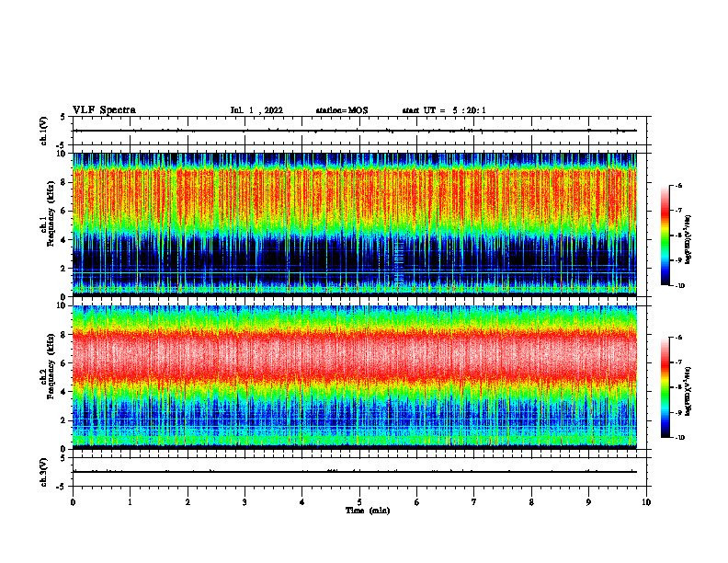
Task: Click the ch.2 color bar PSD unit label
Action: [x=688, y=391]
